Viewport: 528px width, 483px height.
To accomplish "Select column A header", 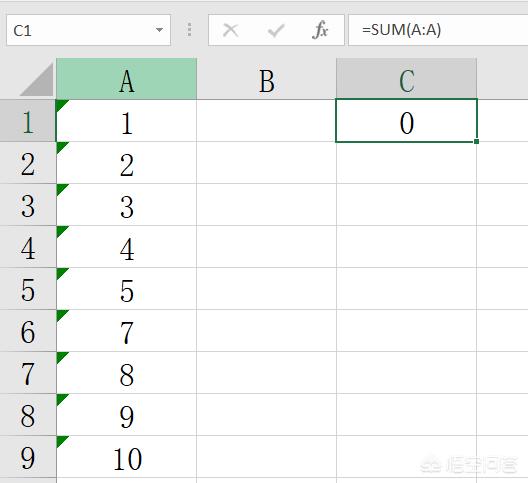I will point(126,79).
